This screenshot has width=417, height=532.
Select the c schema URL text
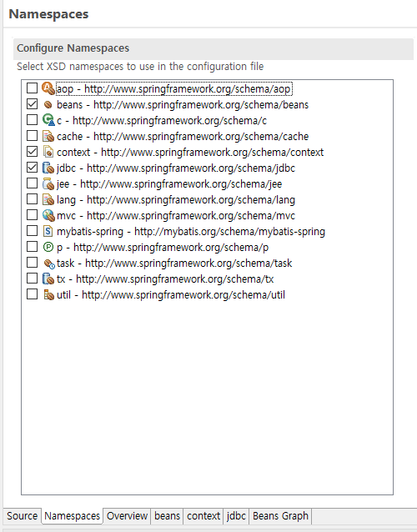click(169, 120)
